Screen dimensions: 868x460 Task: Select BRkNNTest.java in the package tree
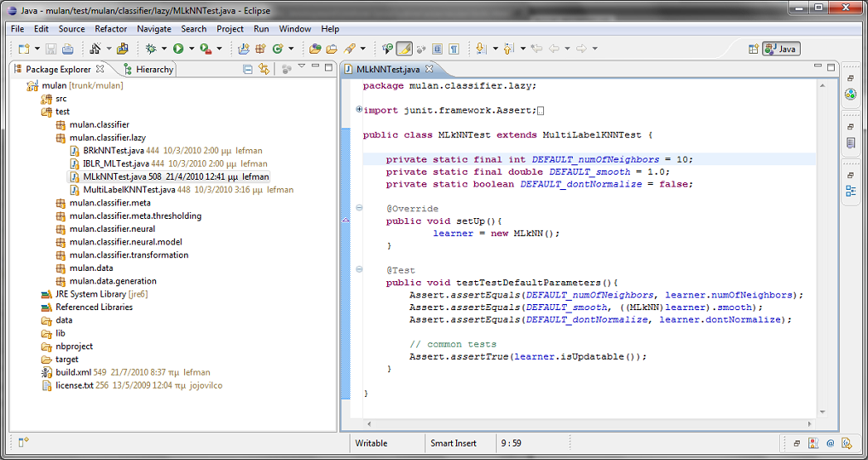[113, 151]
